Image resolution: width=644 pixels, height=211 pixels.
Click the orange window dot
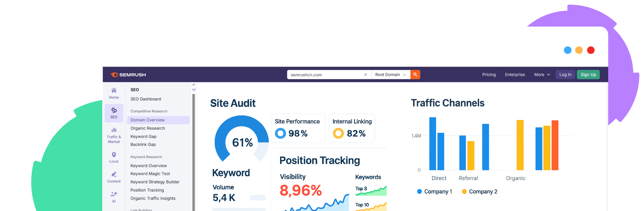pyautogui.click(x=579, y=50)
